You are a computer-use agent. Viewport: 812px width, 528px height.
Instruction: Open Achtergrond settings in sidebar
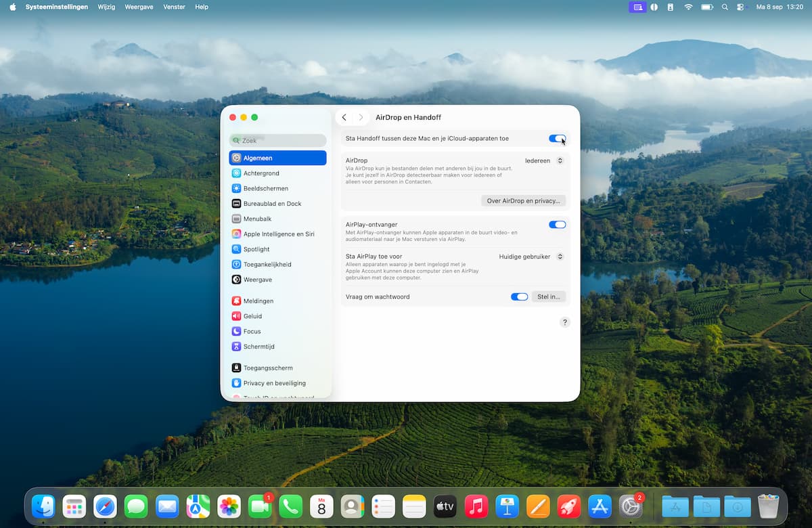coord(261,173)
